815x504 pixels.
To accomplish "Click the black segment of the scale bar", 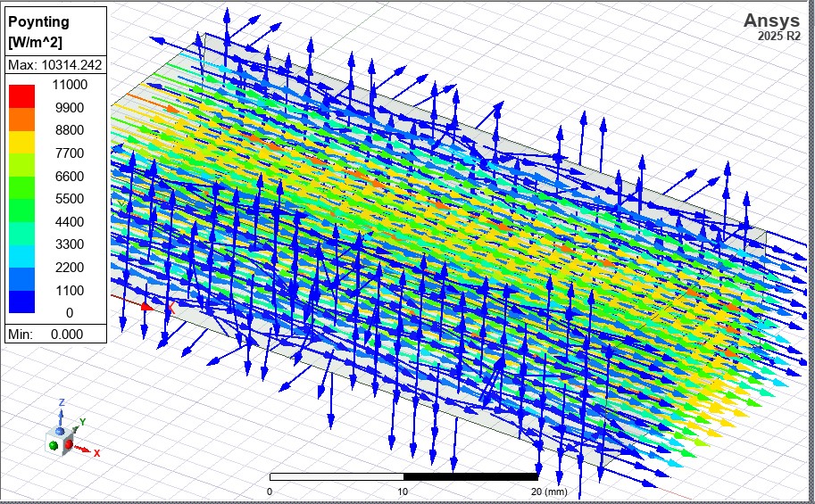I will click(x=470, y=477).
